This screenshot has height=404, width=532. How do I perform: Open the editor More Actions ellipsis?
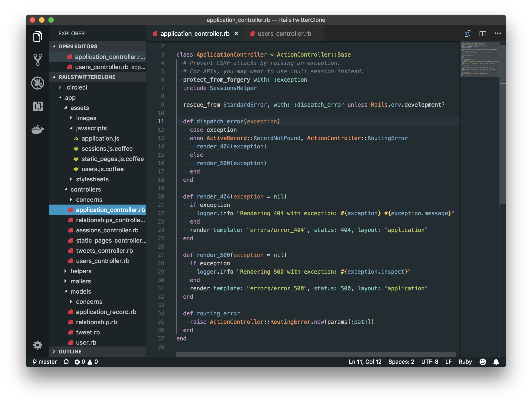tap(498, 33)
